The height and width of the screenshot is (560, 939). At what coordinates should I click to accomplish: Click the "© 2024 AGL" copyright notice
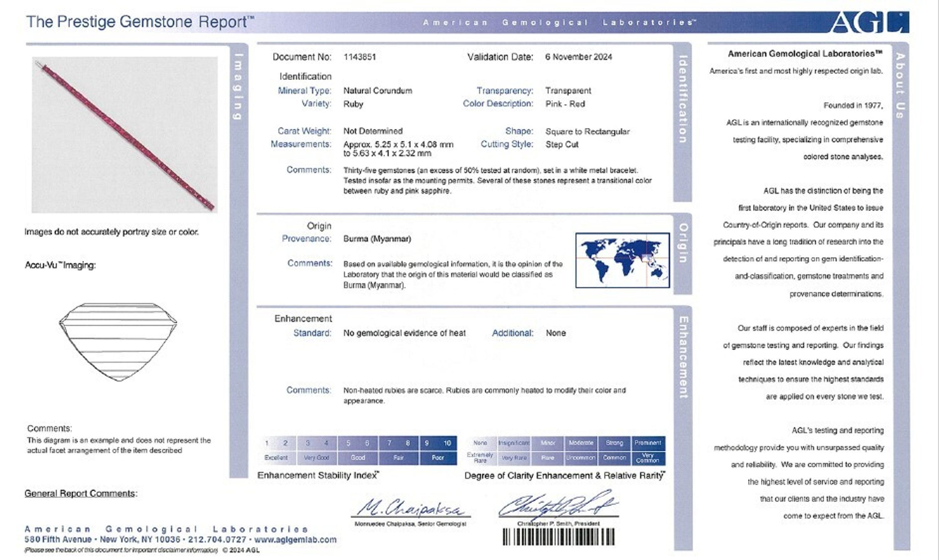(x=241, y=550)
